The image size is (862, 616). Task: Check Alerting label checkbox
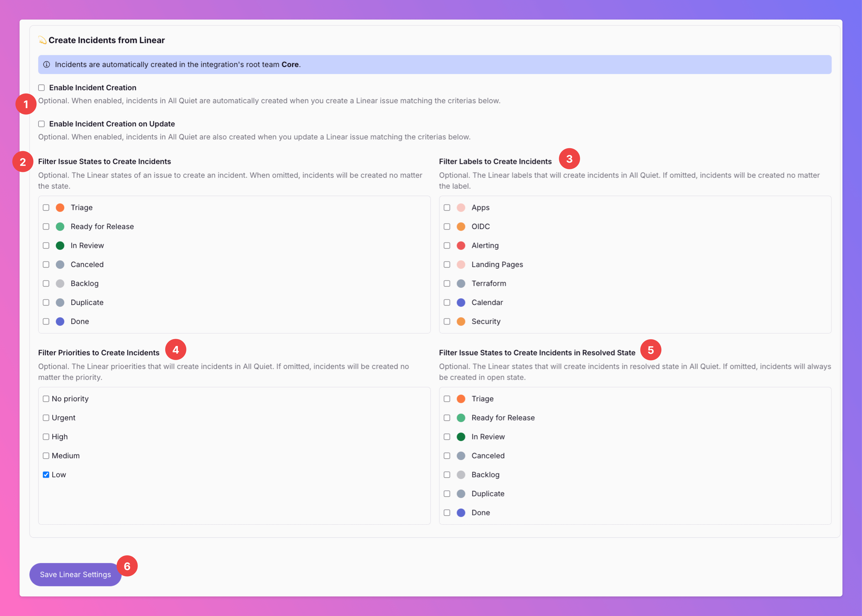click(447, 246)
